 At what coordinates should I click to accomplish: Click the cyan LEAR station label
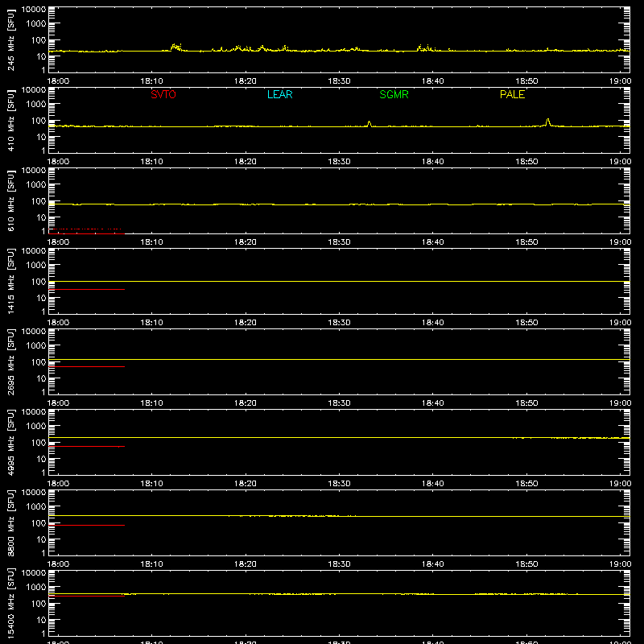279,94
